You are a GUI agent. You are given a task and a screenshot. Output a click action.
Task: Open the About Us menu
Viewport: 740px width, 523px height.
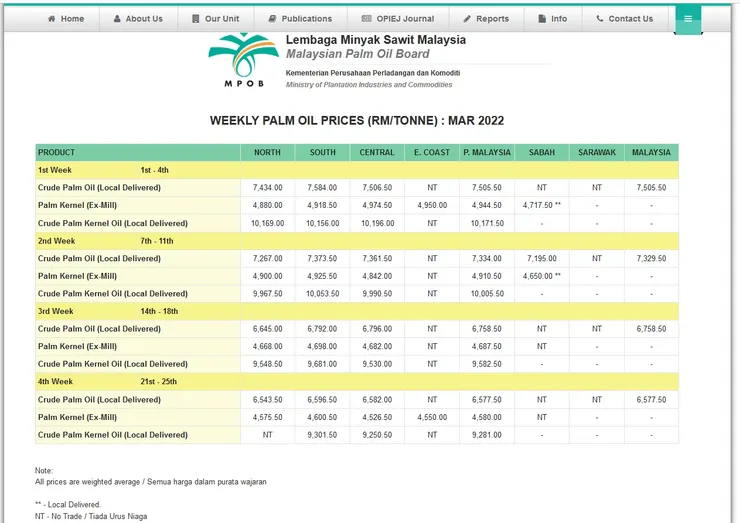coord(138,19)
